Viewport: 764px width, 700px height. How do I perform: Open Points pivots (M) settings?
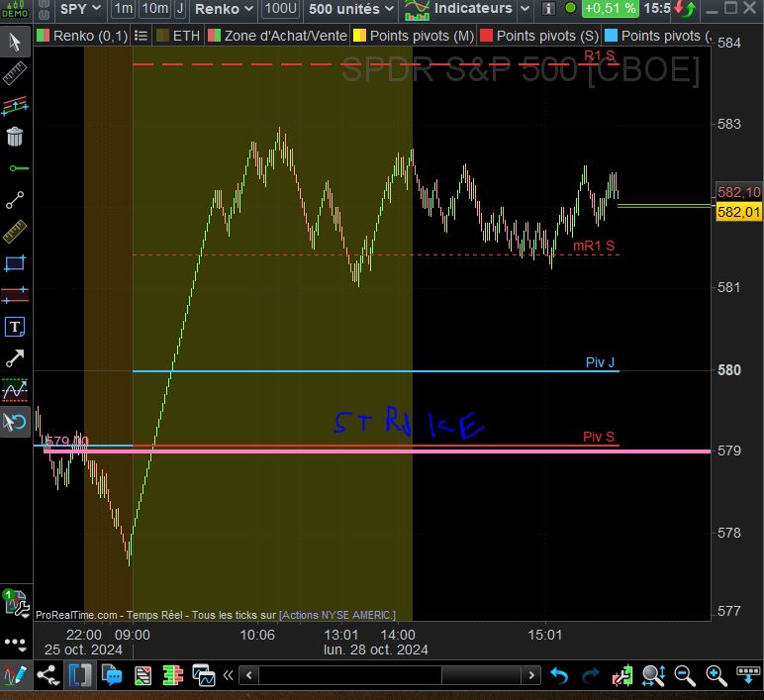tap(422, 36)
